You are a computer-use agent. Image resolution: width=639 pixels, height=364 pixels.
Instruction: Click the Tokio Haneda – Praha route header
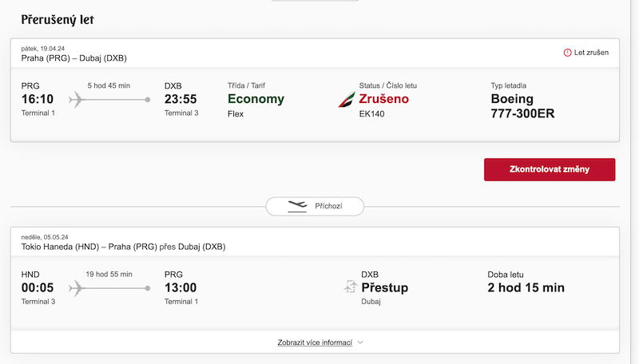tap(123, 247)
